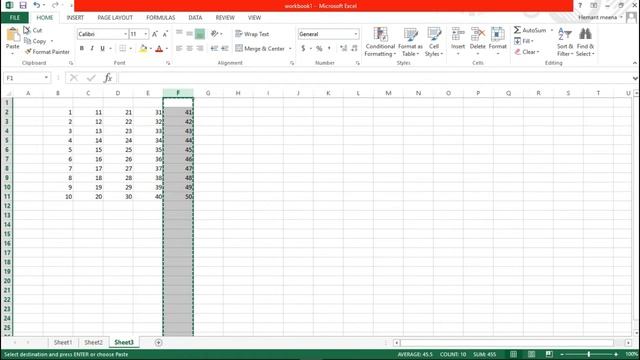Click the Delete cells button
Screen dimensions: 640x360
(478, 42)
